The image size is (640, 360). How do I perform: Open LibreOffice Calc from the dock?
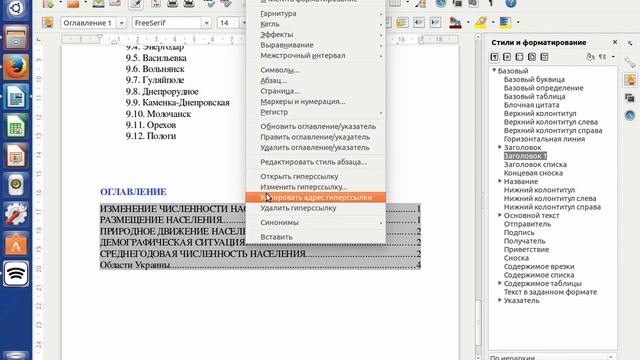(x=16, y=126)
